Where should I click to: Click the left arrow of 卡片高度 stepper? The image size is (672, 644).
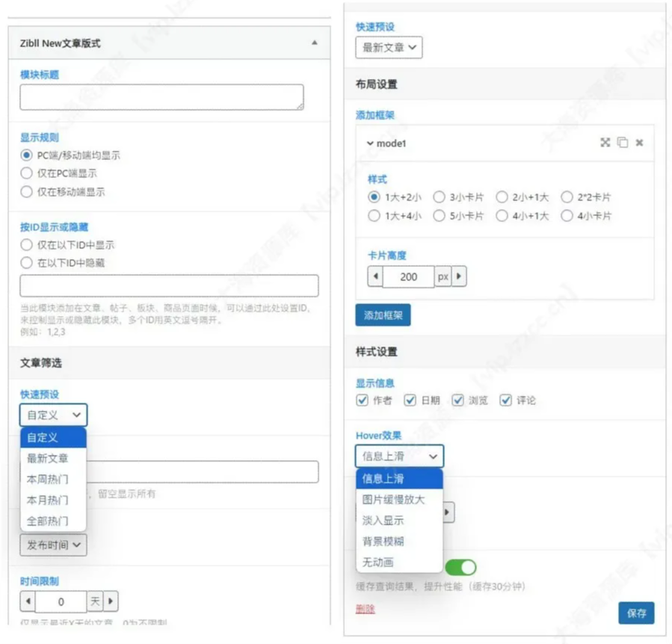coord(375,276)
